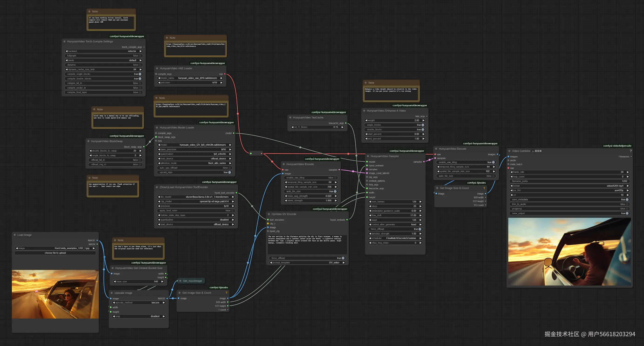Click the Set_InputImage node

[x=192, y=281]
